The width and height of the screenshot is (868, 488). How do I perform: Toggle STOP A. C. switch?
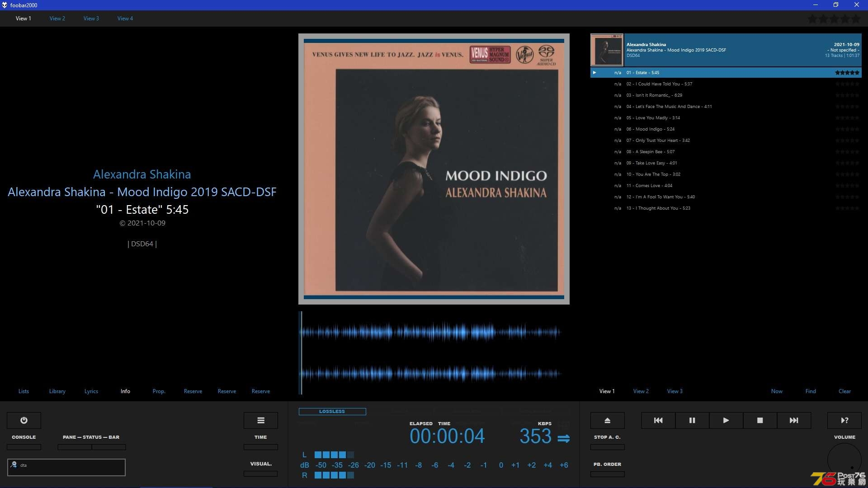tap(608, 447)
